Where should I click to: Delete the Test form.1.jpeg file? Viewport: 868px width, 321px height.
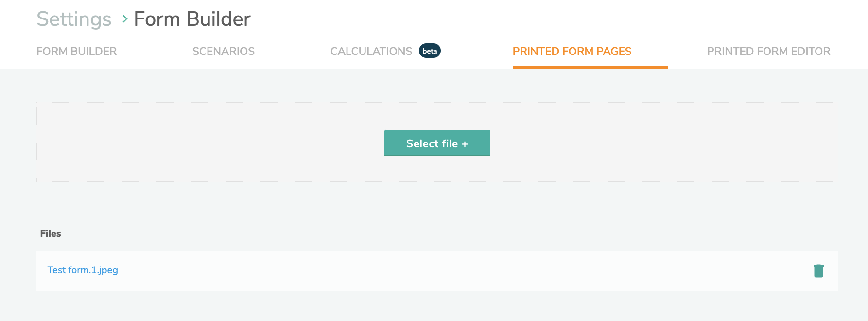coord(818,271)
